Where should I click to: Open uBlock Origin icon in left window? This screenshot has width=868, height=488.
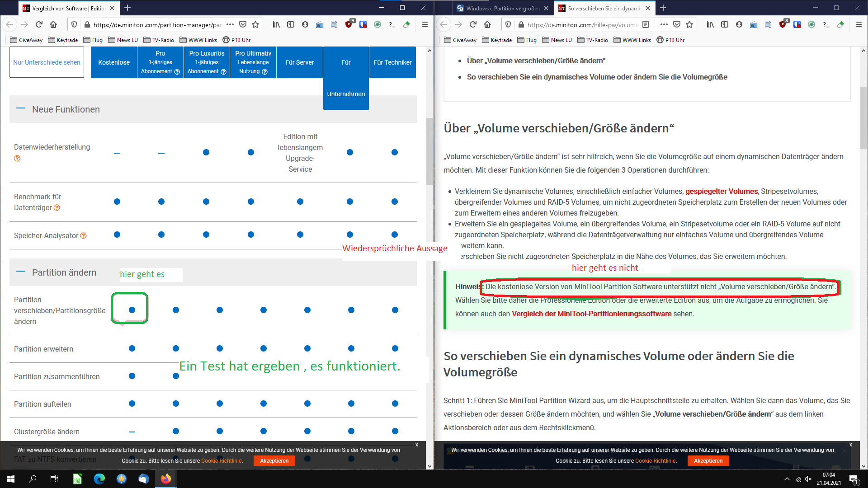[349, 25]
